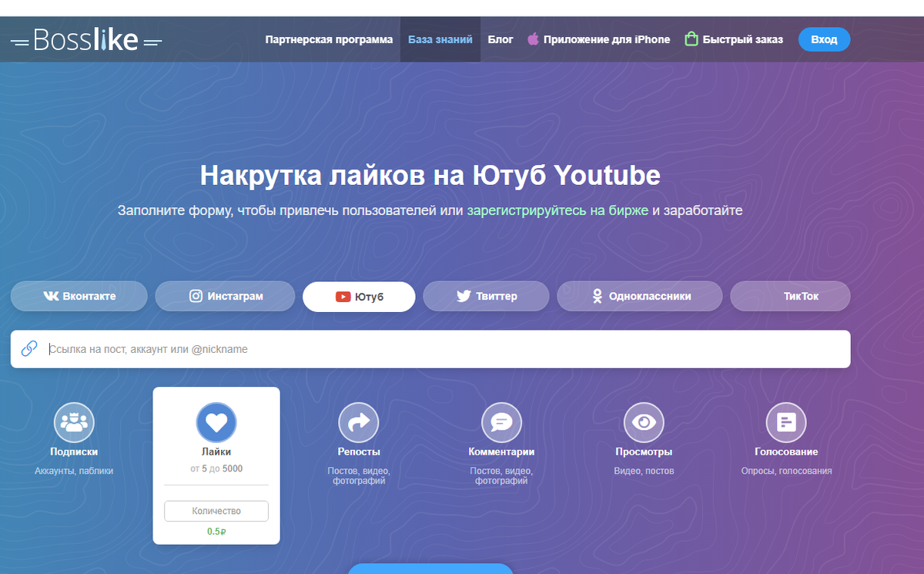
Task: Select the Вконтакте network tab
Action: pyautogui.click(x=79, y=296)
